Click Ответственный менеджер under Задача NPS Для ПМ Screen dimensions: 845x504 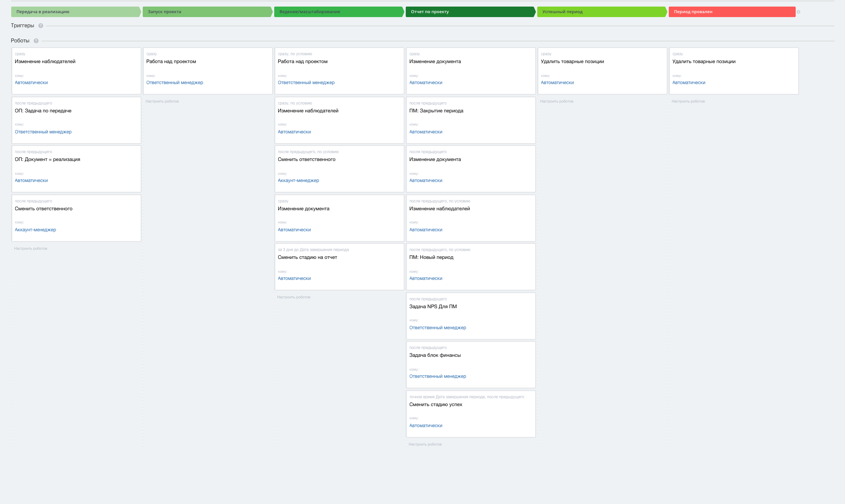point(438,328)
